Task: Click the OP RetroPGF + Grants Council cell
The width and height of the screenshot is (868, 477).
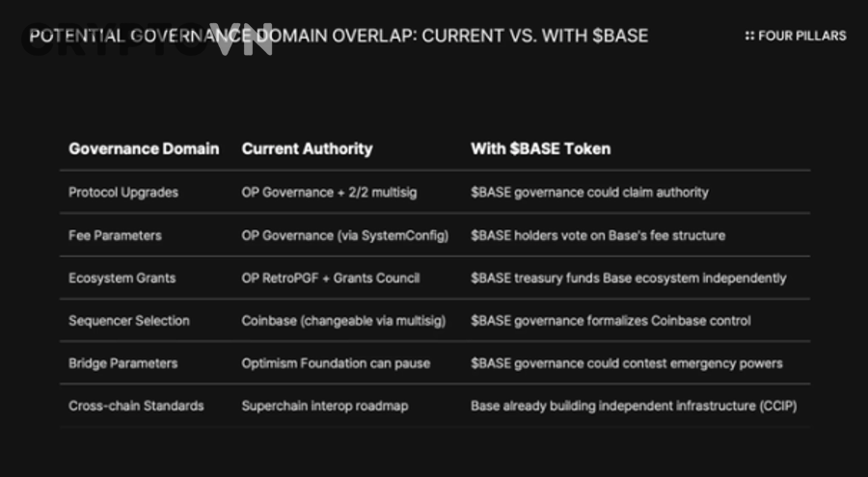Action: (x=331, y=278)
